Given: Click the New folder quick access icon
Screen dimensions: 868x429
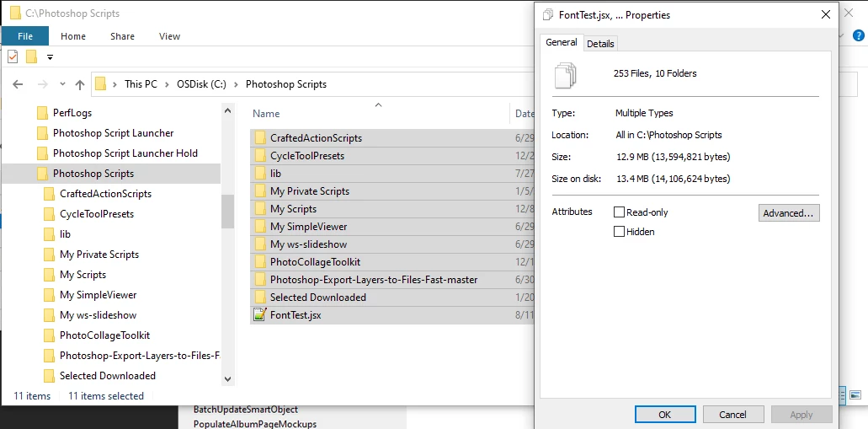Looking at the screenshot, I should point(31,56).
